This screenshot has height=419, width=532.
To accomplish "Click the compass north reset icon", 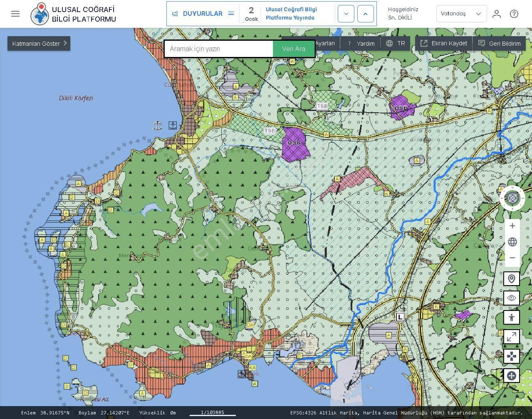I will point(512,198).
